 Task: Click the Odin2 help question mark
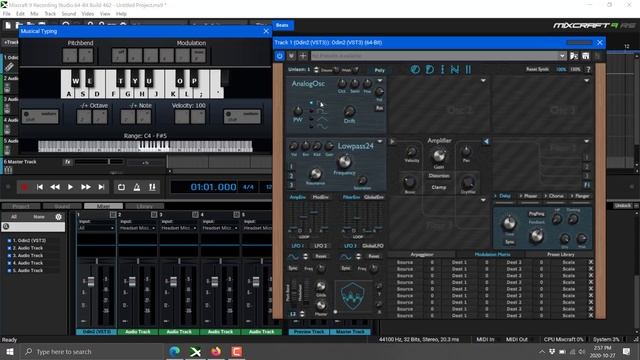tap(588, 69)
